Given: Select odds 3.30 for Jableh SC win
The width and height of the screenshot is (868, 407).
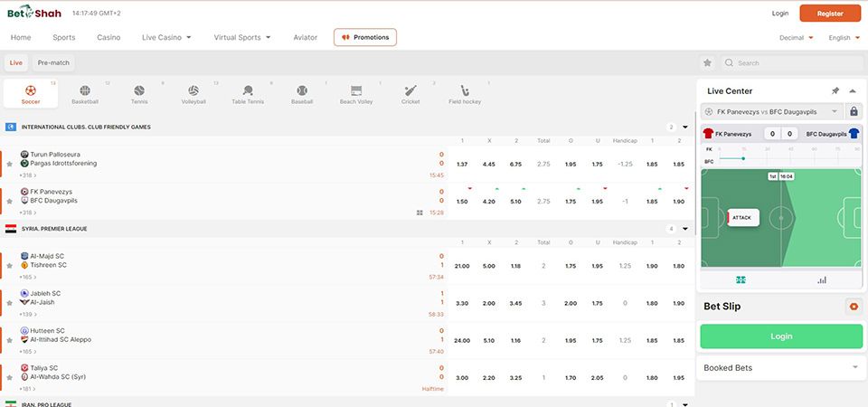Looking at the screenshot, I should coord(462,304).
